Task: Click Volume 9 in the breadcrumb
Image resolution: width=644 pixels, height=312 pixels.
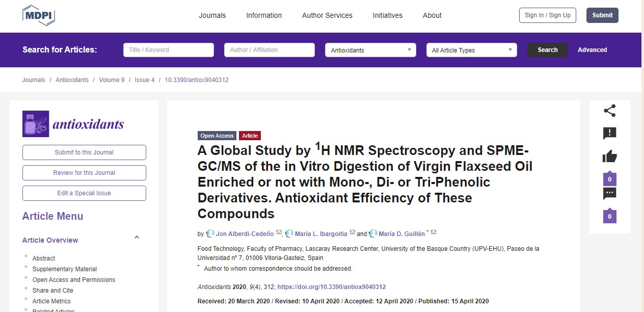Action: [x=112, y=80]
